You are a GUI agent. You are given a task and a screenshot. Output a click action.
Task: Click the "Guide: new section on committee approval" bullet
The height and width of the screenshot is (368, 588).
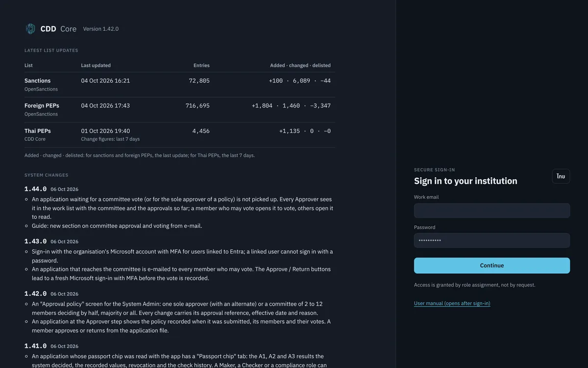tap(117, 226)
